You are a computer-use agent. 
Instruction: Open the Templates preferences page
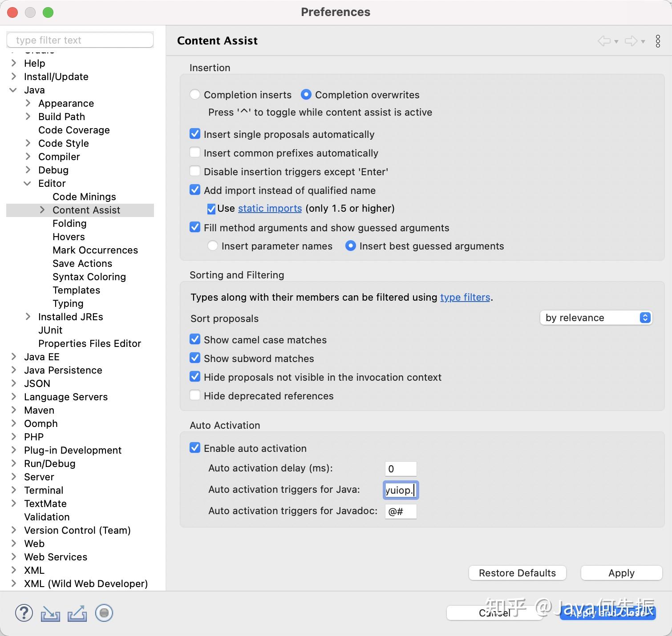(76, 290)
